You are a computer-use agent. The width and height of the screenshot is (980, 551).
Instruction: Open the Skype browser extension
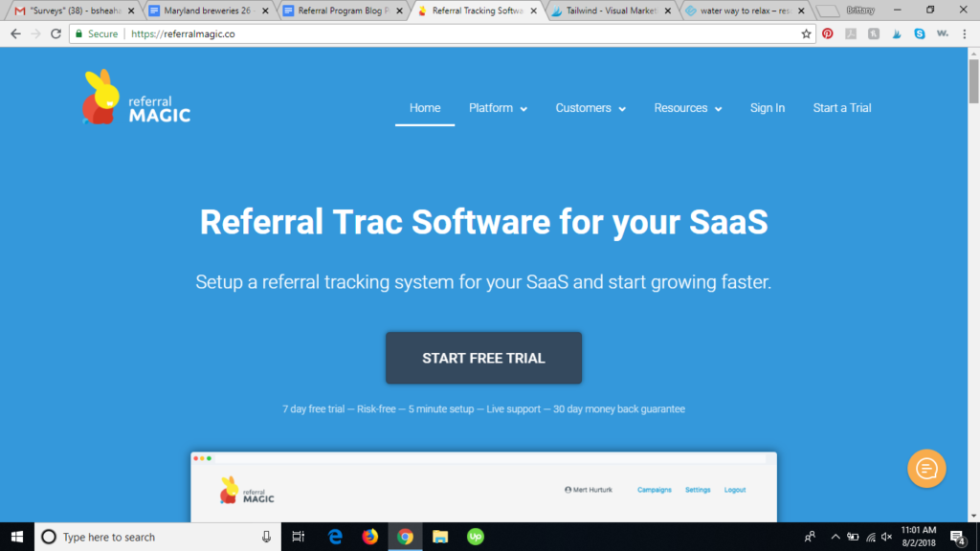point(918,33)
